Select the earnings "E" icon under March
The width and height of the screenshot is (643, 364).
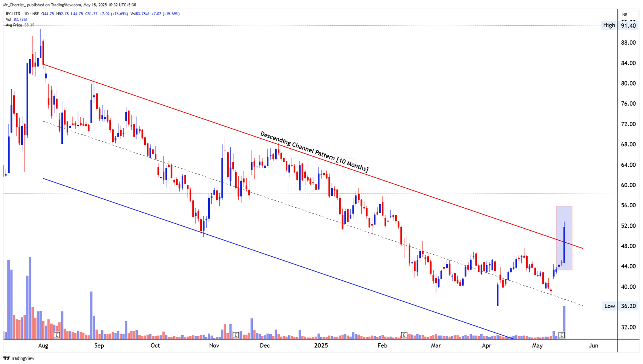[404, 335]
